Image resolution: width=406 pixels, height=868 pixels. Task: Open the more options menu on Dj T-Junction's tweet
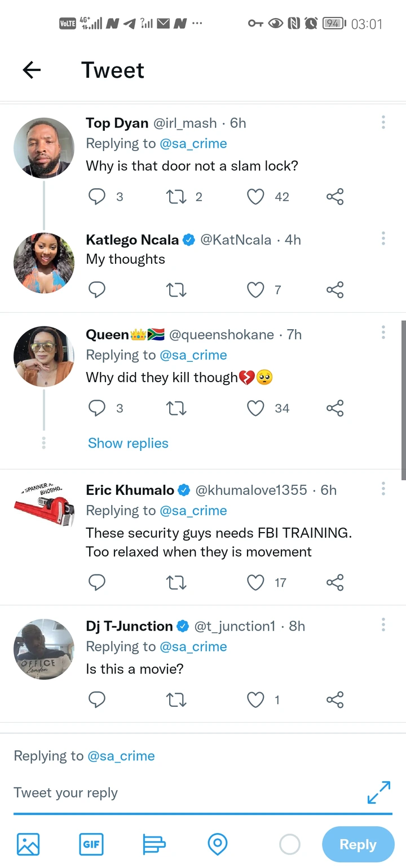383,625
